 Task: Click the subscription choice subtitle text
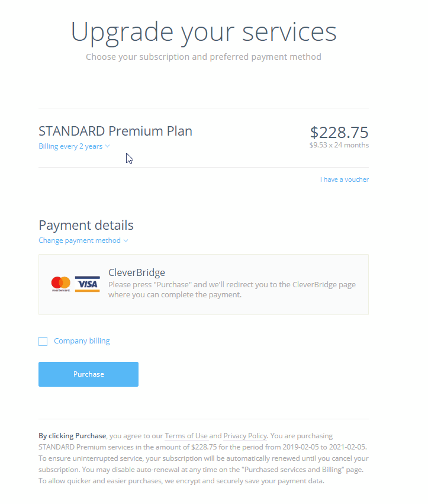point(204,56)
